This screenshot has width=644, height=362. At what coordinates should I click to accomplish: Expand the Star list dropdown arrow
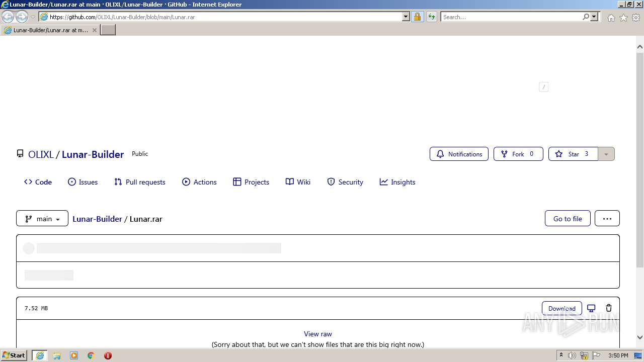(x=606, y=154)
